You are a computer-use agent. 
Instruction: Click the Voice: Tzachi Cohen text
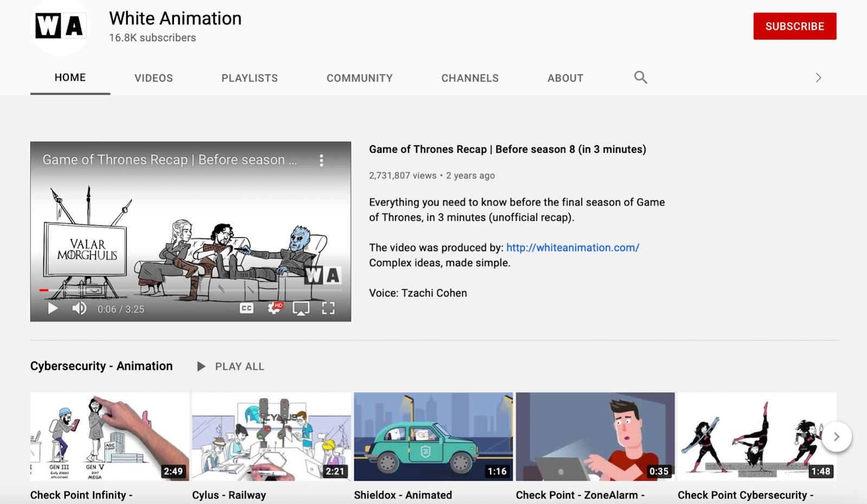418,293
